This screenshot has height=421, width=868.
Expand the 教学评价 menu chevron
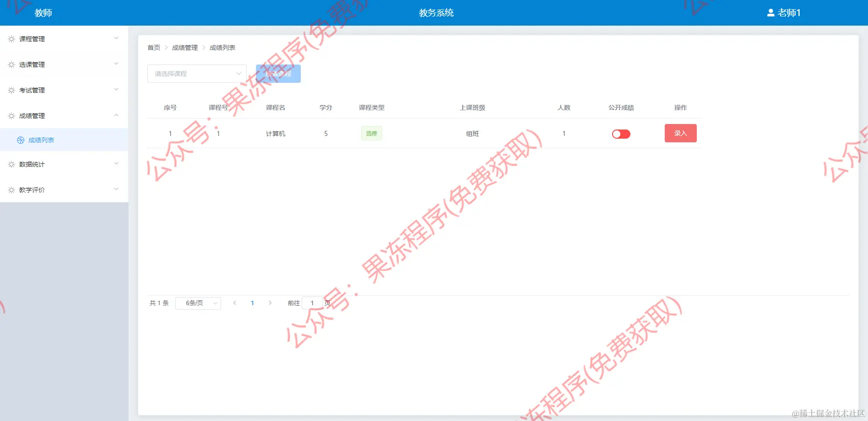click(116, 189)
